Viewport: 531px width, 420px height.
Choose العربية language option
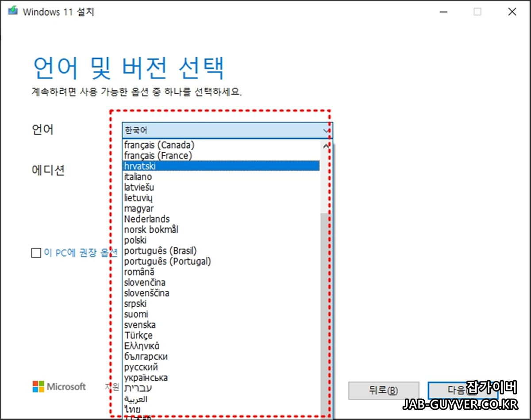point(221,399)
